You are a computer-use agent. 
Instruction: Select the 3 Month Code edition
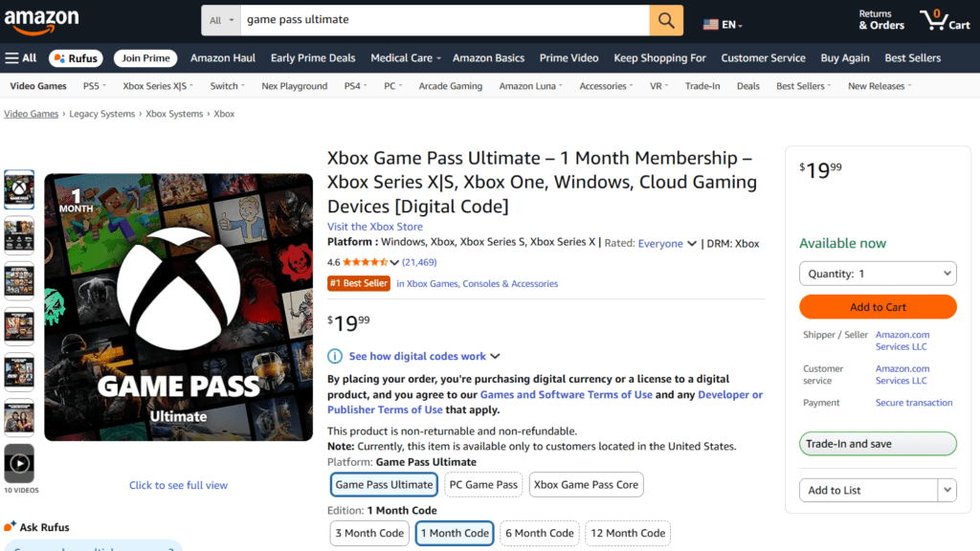[368, 533]
